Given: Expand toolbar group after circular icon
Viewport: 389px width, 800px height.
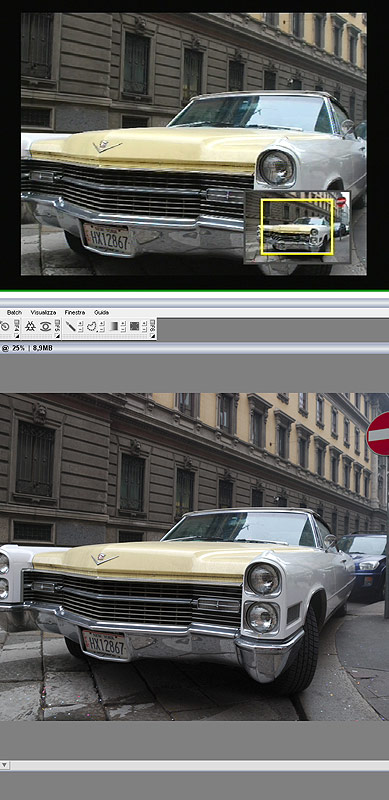Looking at the screenshot, I should click(16, 336).
